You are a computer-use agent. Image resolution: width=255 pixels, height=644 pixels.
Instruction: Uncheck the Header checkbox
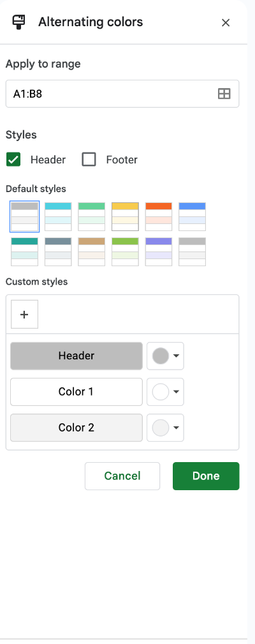[x=13, y=160]
